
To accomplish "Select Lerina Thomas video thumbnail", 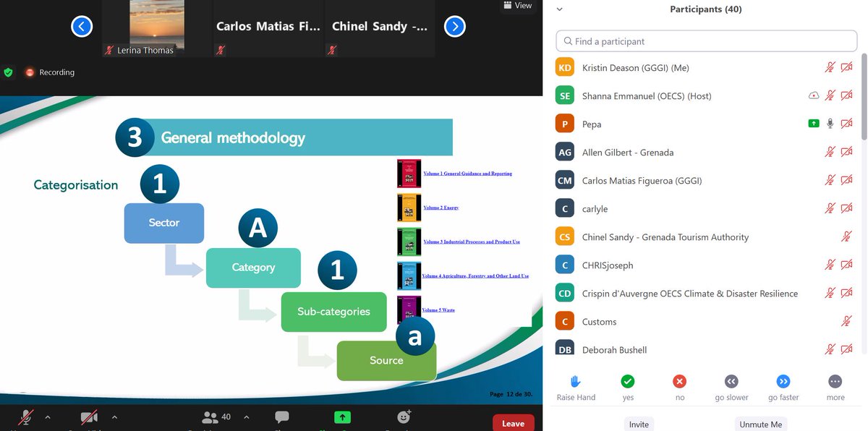I will [156, 28].
